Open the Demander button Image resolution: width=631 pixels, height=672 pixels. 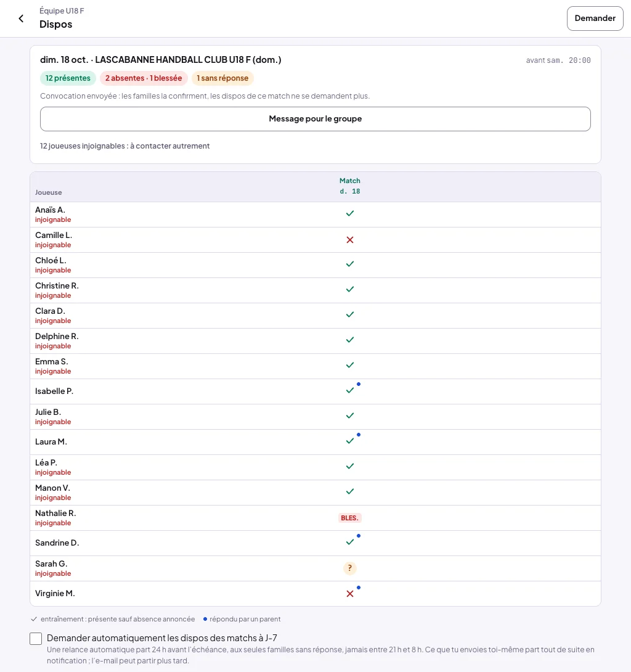point(595,18)
